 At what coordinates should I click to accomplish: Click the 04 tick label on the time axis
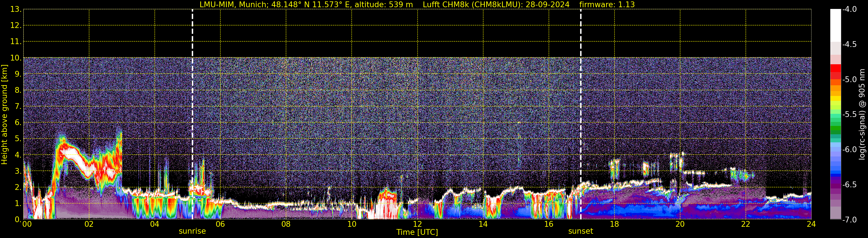tap(155, 224)
